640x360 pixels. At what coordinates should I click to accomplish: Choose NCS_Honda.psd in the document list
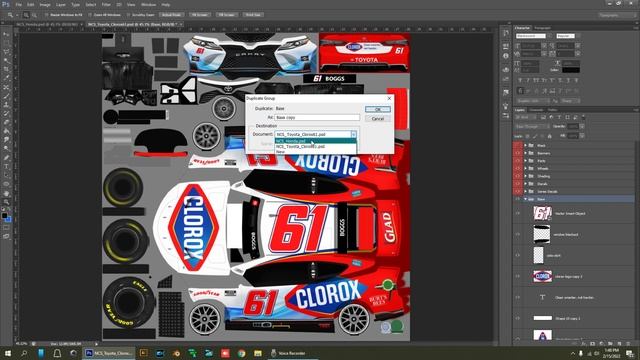[315, 141]
